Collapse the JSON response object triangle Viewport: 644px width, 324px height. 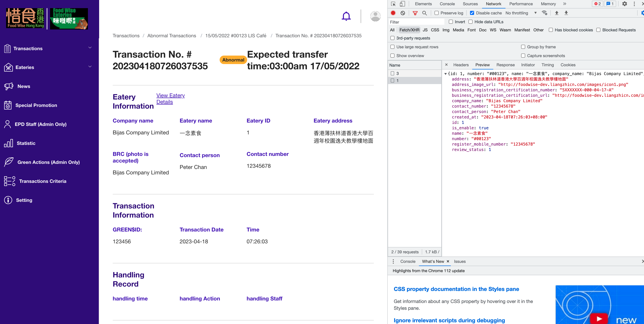coord(446,74)
